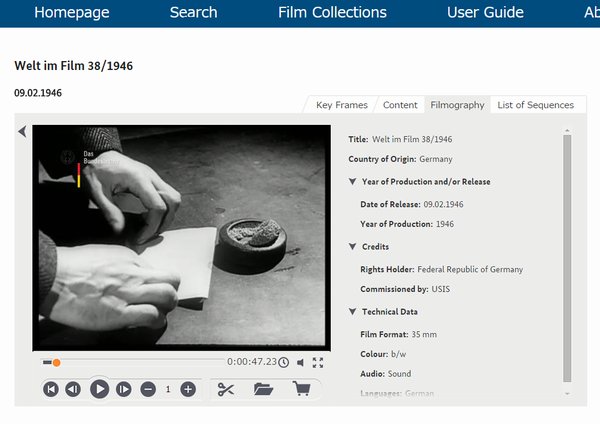Viewport: 600px width, 424px height.
Task: Click the Date of Release value
Action: point(443,204)
